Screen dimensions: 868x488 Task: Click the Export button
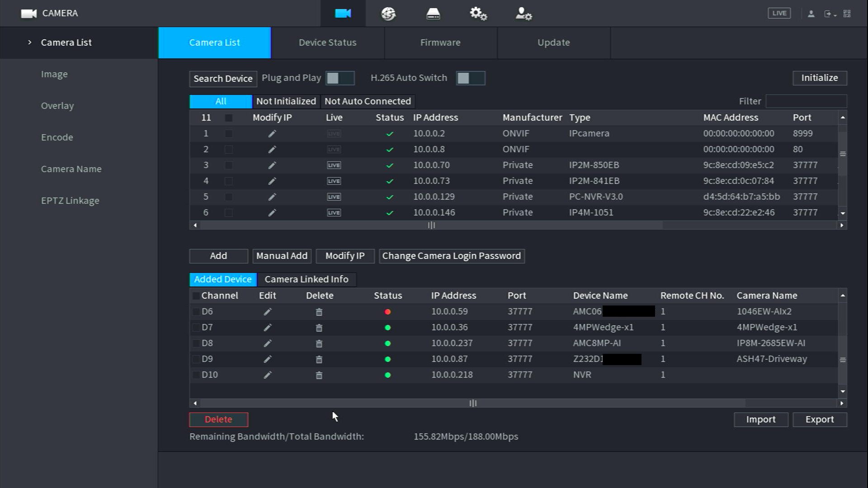(x=820, y=419)
